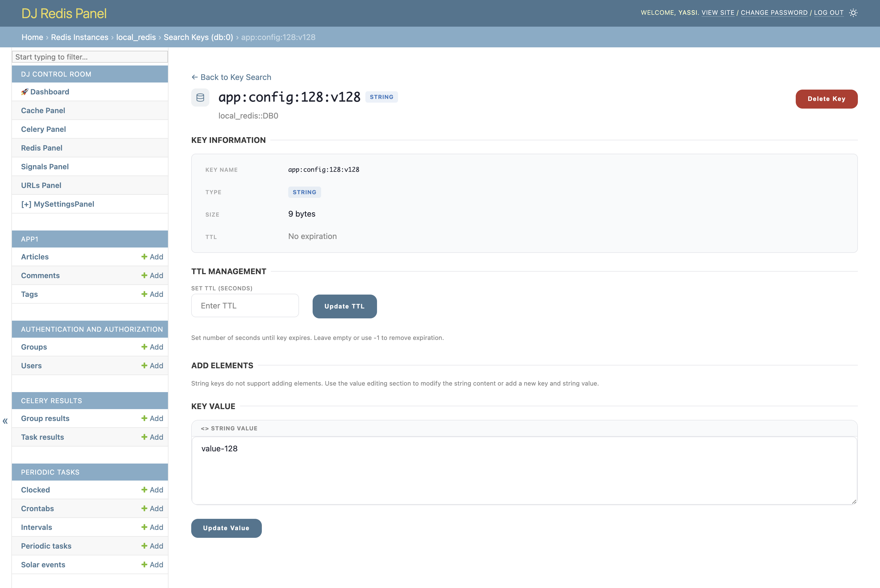
Task: Open the Periodic tasks model link
Action: (x=46, y=546)
